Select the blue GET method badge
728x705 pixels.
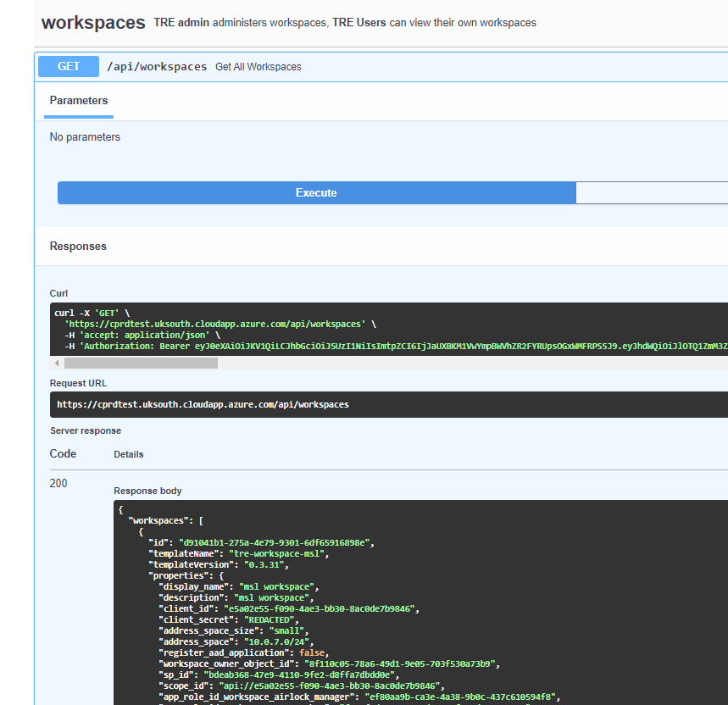tap(68, 66)
